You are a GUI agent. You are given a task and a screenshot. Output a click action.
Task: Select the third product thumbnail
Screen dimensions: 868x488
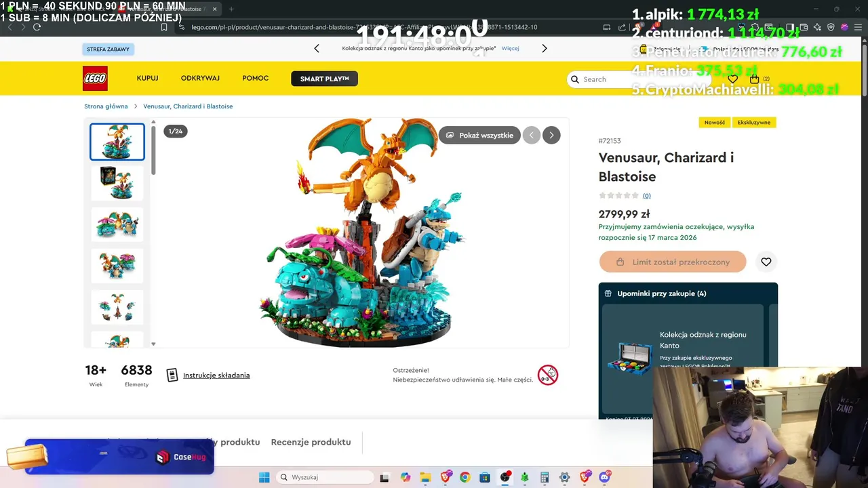click(117, 224)
